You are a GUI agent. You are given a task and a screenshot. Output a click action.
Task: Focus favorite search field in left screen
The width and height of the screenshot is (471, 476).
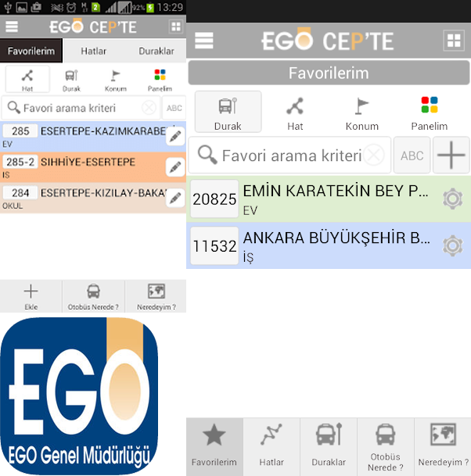(81, 108)
